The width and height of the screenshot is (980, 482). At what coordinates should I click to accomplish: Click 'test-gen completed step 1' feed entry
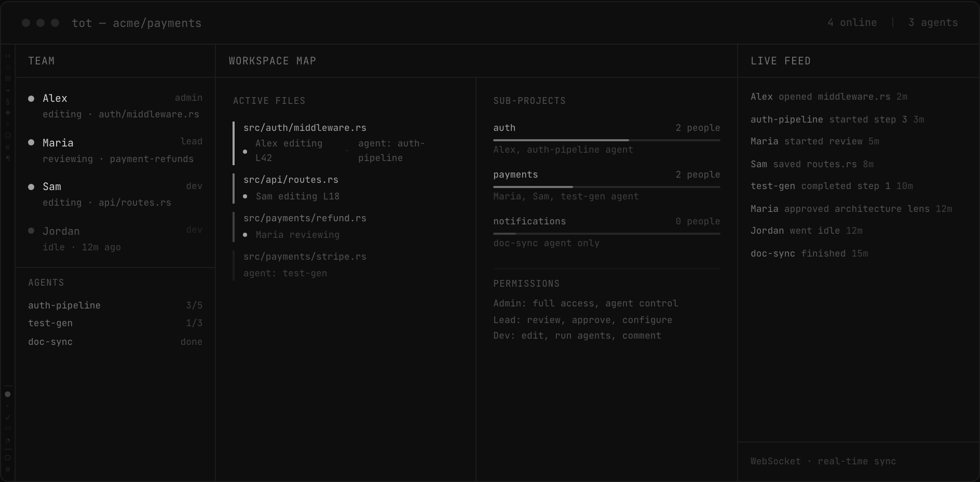(x=832, y=186)
